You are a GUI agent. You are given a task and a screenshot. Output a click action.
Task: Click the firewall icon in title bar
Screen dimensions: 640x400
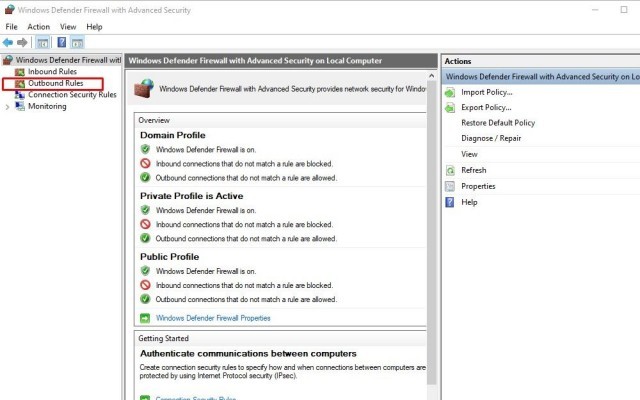[x=9, y=9]
